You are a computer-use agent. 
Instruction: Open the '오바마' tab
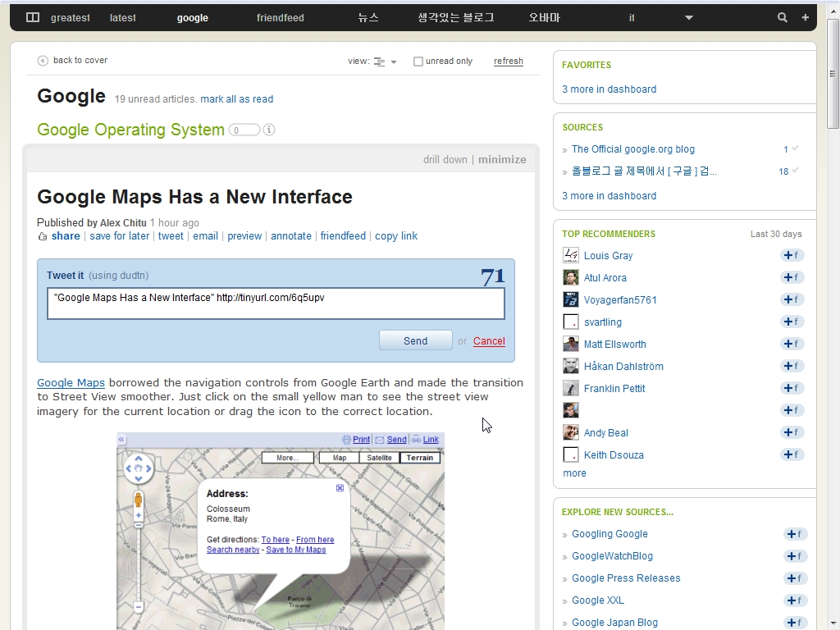[x=545, y=18]
